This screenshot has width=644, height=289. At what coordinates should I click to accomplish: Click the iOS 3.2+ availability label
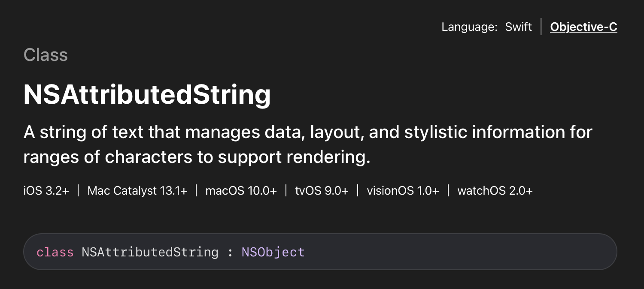pos(46,190)
